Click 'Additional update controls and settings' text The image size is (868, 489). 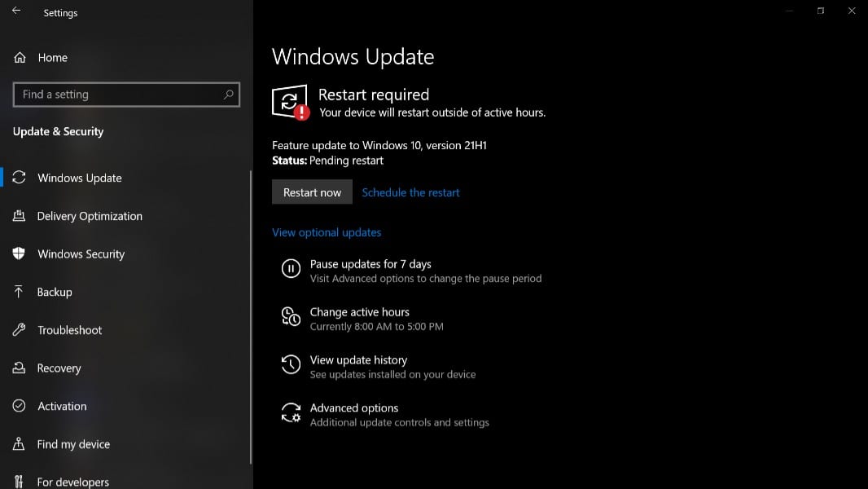pyautogui.click(x=400, y=422)
